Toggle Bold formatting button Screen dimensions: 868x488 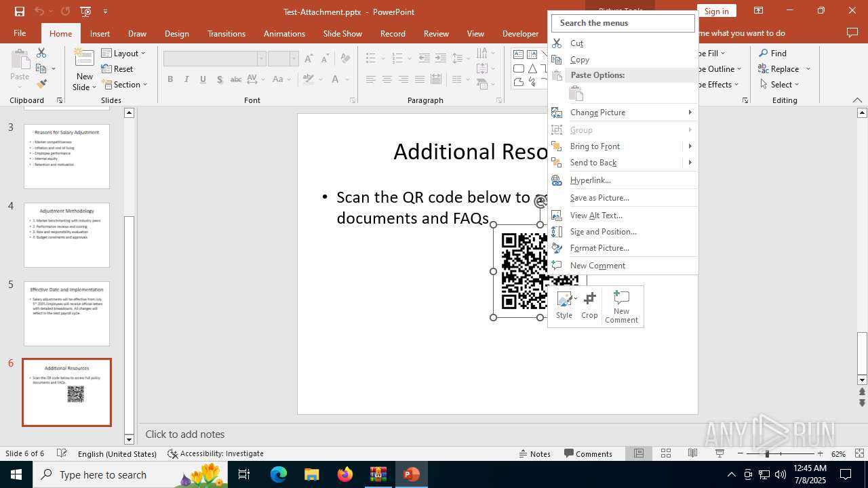[x=170, y=80]
